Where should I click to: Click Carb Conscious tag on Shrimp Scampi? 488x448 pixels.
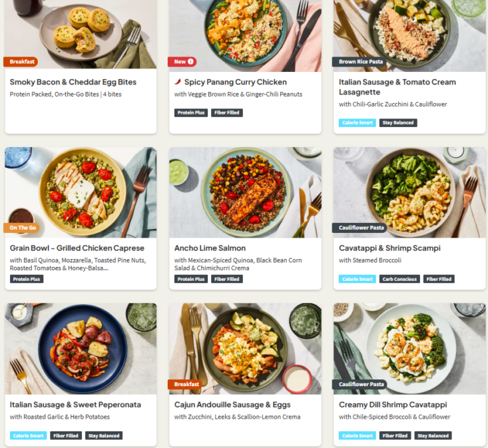tap(399, 279)
